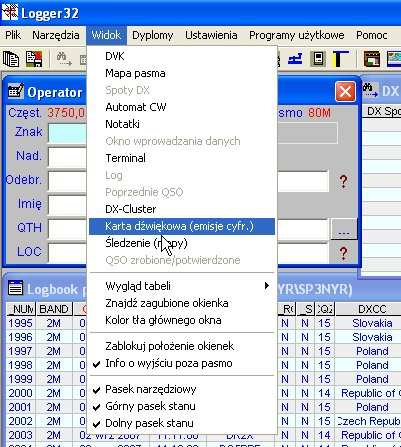Choose Znajdź zagubione okienka

(182, 303)
